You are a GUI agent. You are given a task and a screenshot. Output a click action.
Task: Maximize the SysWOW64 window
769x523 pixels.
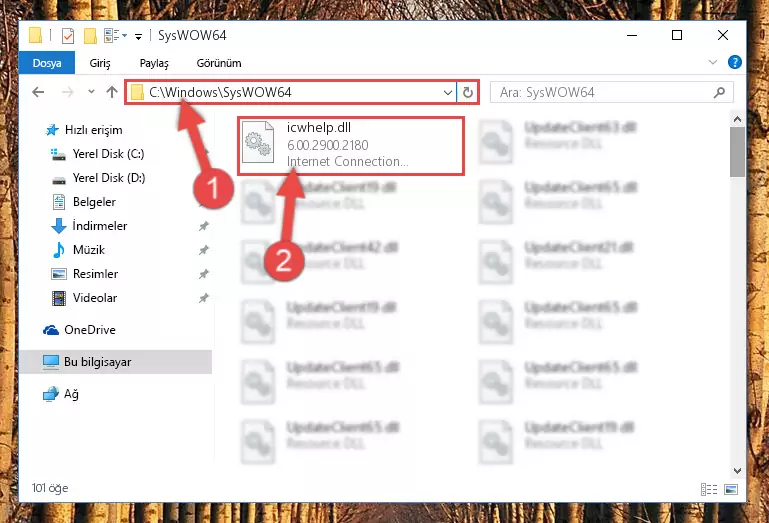click(x=677, y=35)
